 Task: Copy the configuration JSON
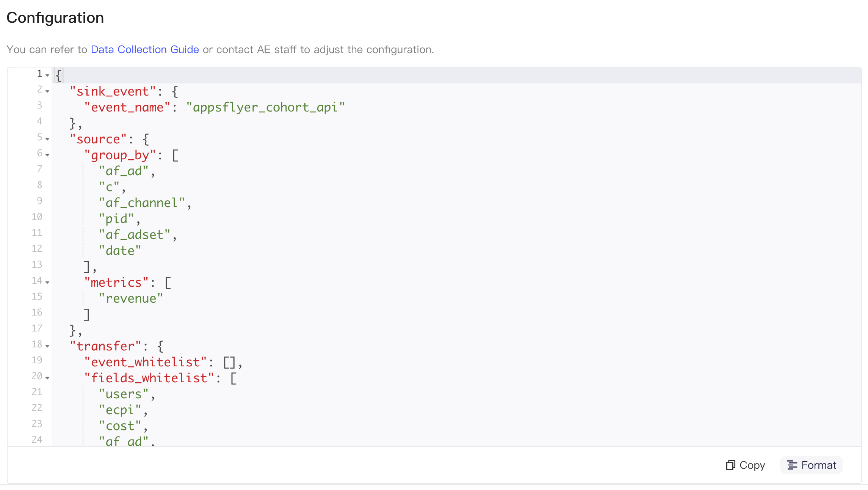tap(745, 465)
